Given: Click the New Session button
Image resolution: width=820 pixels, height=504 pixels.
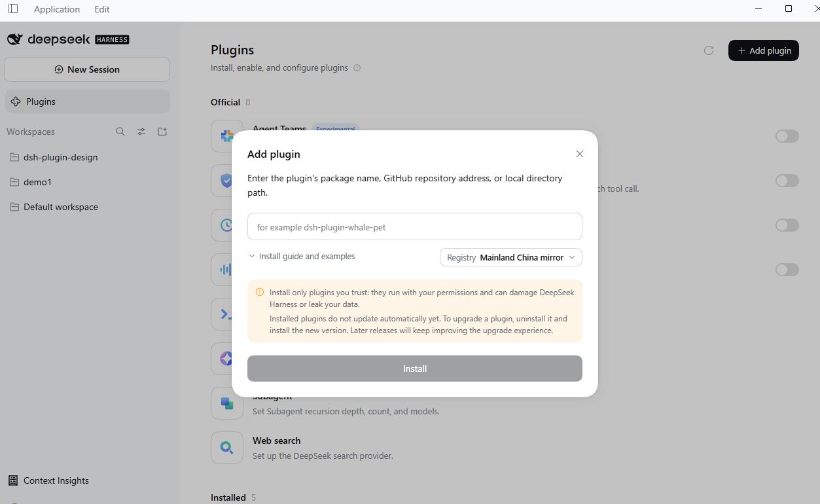Looking at the screenshot, I should tap(87, 69).
